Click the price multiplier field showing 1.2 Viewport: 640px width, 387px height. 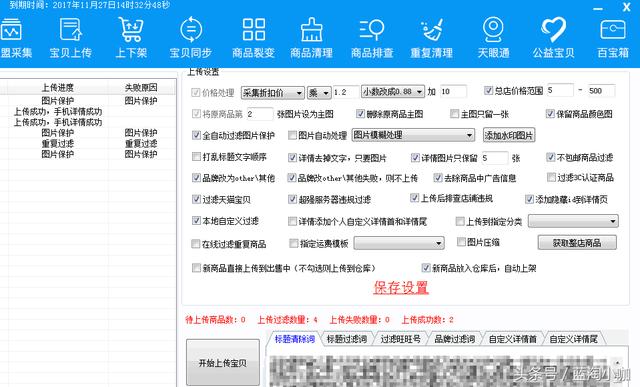(x=346, y=92)
